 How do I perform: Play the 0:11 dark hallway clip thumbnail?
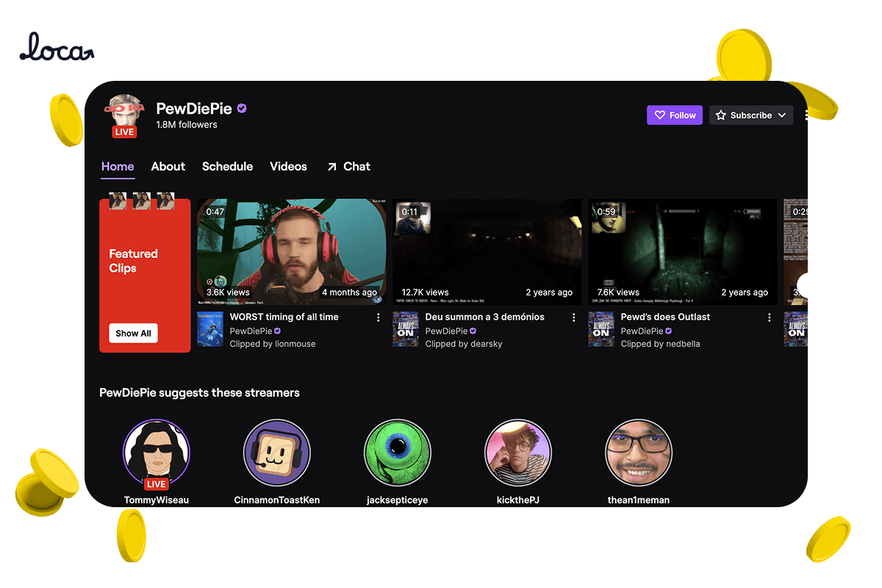coord(487,252)
